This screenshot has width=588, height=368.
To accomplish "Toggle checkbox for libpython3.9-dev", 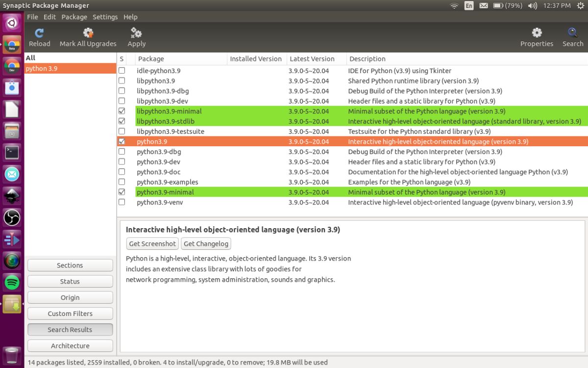I will click(122, 101).
